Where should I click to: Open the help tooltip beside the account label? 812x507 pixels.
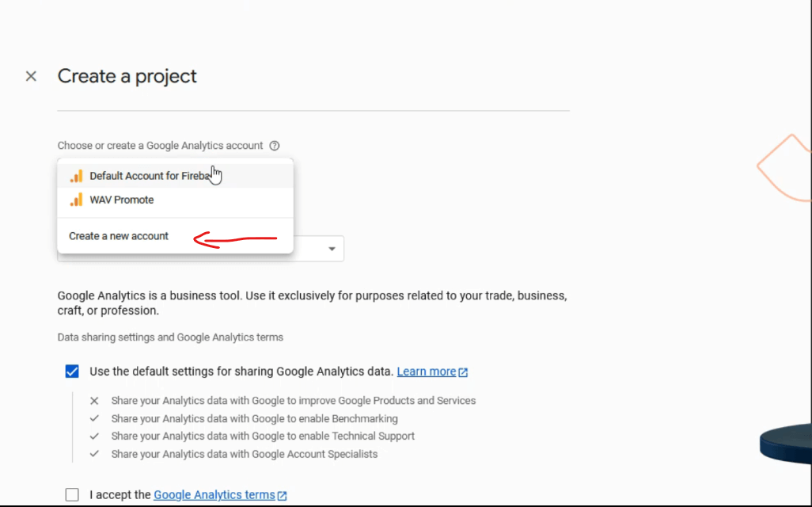[x=274, y=145]
